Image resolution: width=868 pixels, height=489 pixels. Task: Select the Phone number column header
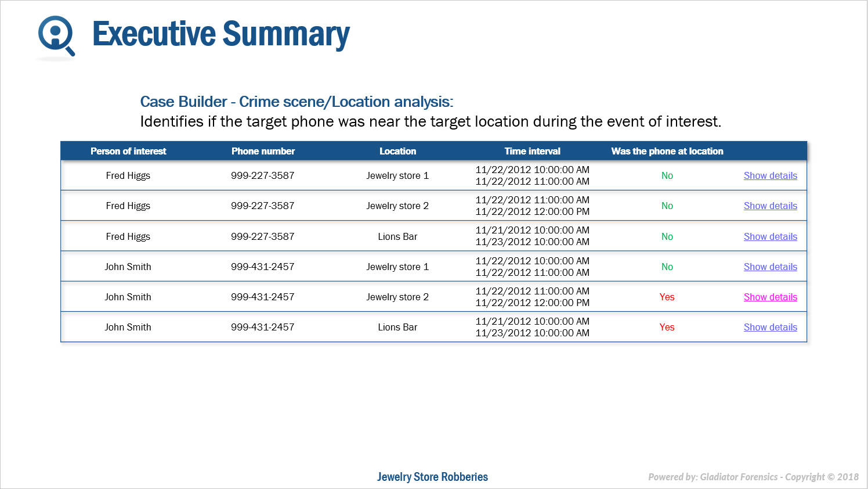[263, 151]
